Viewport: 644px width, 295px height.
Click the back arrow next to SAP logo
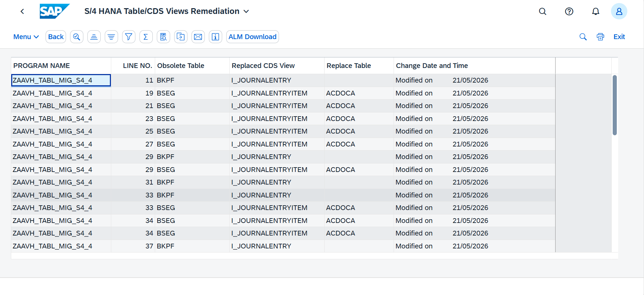click(x=22, y=12)
